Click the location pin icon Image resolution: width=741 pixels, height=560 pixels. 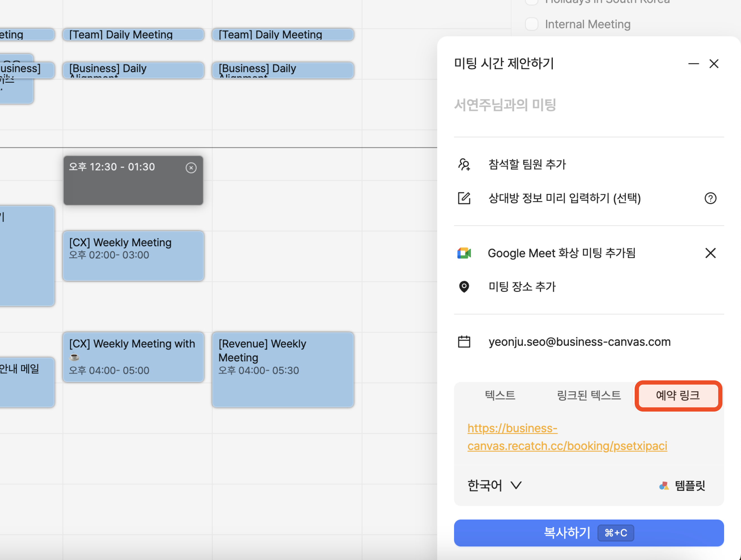point(464,286)
